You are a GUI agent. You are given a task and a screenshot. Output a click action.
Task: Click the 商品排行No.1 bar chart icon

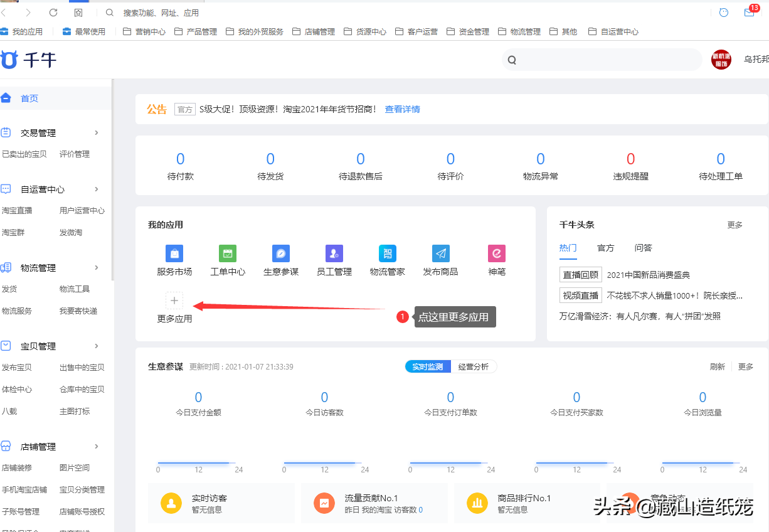click(x=477, y=503)
